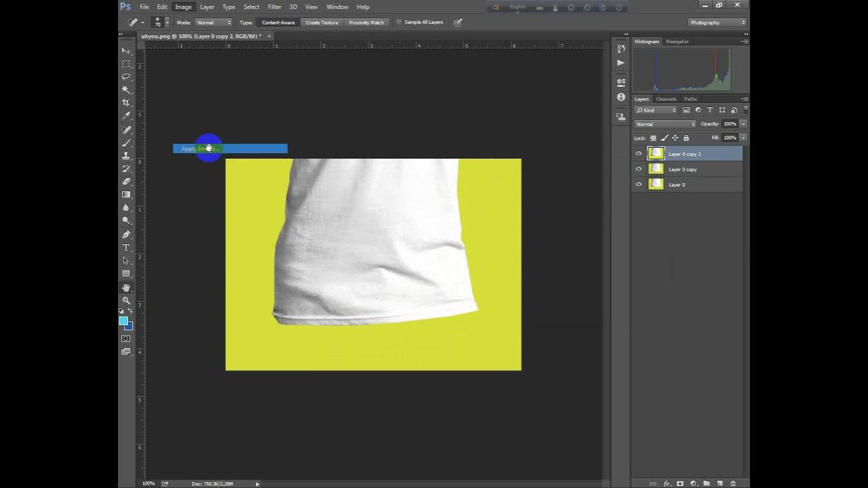Toggle lock transparent pixels
The height and width of the screenshot is (488, 868).
653,138
